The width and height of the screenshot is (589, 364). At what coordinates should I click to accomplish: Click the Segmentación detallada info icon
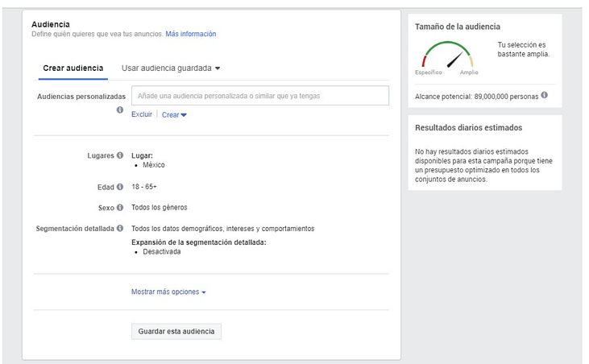click(120, 229)
